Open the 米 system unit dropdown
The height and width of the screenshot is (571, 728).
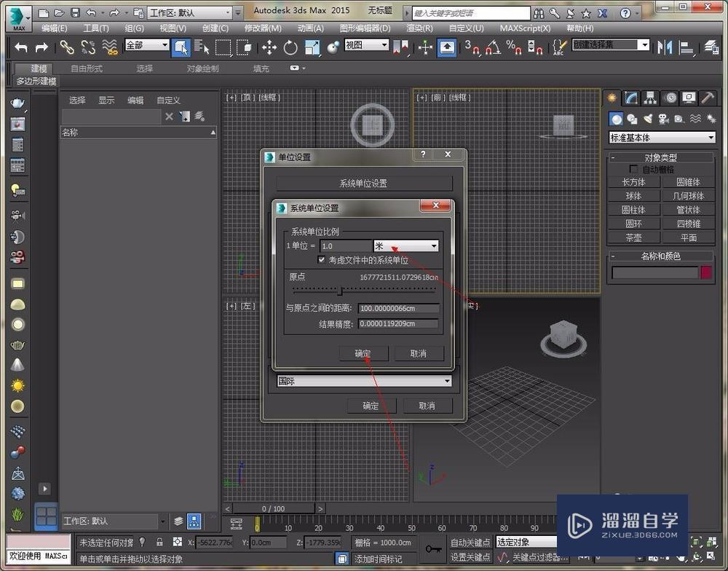click(x=406, y=246)
